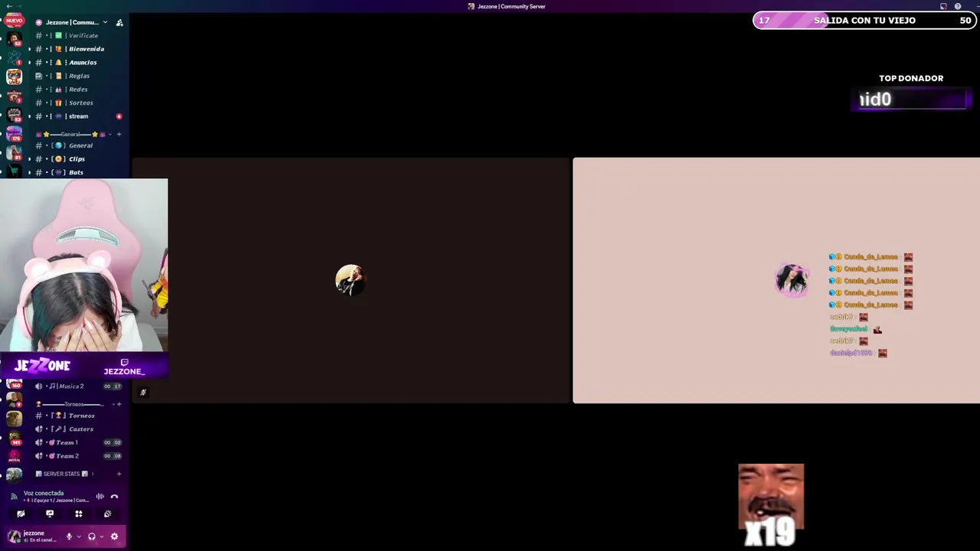Go back with the left arrow
Screen dimensions: 980x551
pyautogui.click(x=9, y=6)
